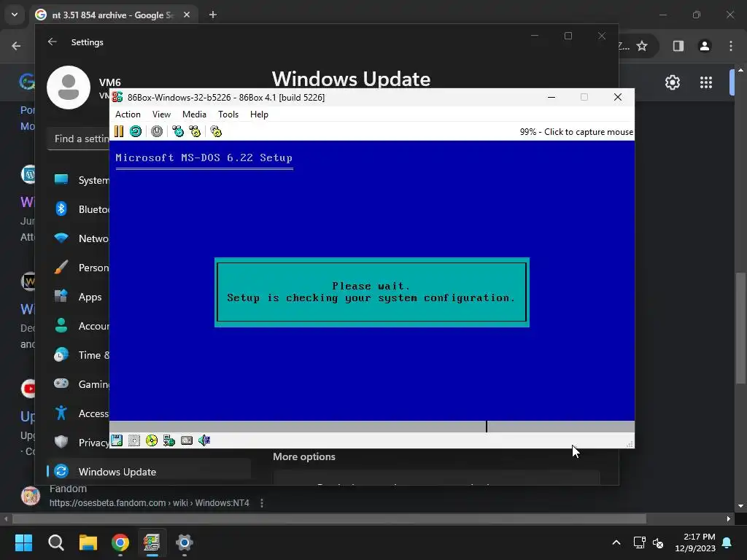Click VM6 user avatar in Settings
The width and height of the screenshot is (747, 560).
coord(69,87)
